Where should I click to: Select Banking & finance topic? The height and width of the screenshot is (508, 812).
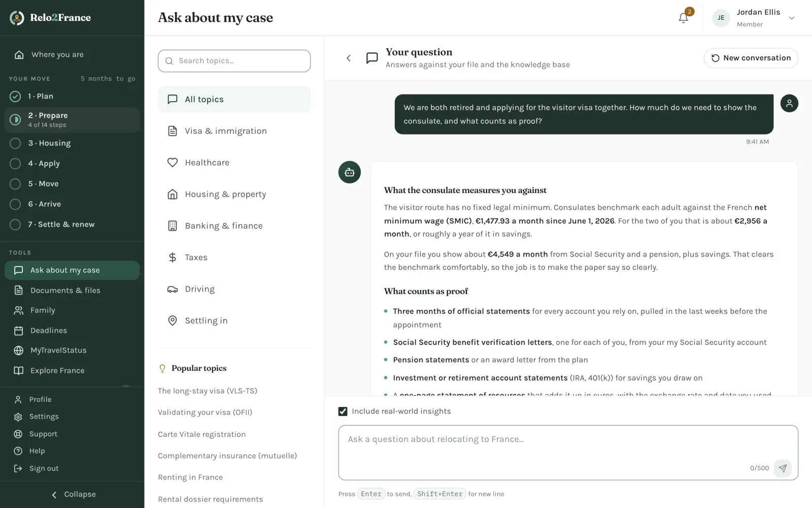click(234, 226)
